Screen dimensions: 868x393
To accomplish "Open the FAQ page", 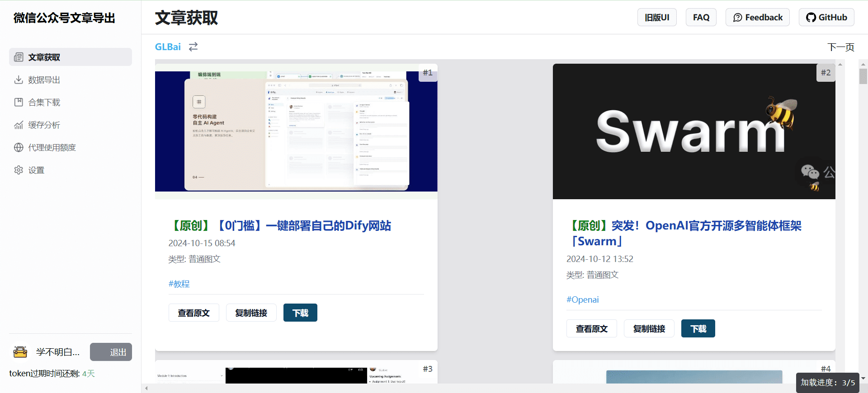I will [701, 17].
